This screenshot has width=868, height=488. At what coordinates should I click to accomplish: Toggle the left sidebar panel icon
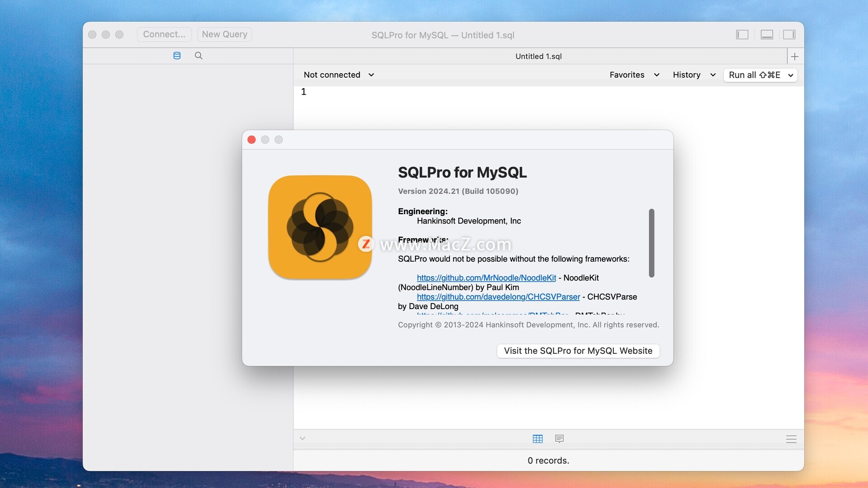click(x=742, y=35)
